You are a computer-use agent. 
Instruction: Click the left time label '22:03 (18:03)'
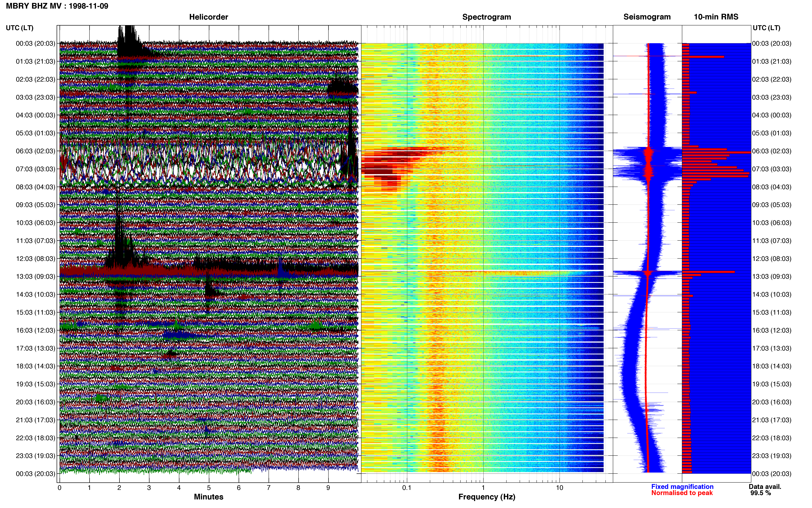(x=36, y=438)
